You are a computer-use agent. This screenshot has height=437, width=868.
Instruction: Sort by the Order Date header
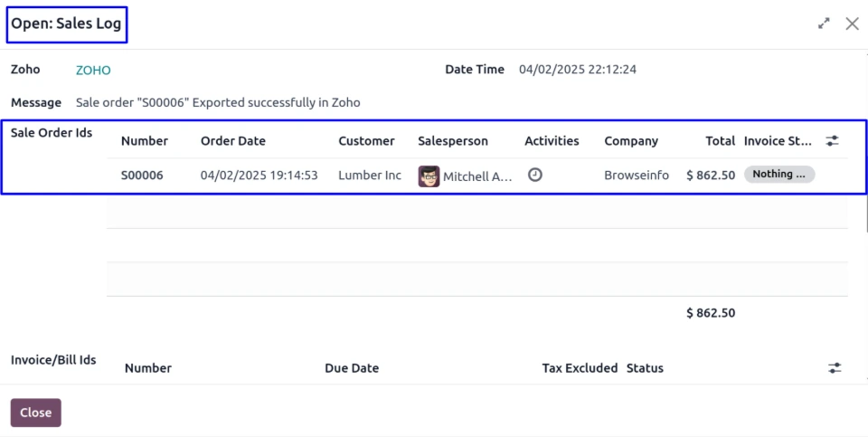(x=233, y=141)
